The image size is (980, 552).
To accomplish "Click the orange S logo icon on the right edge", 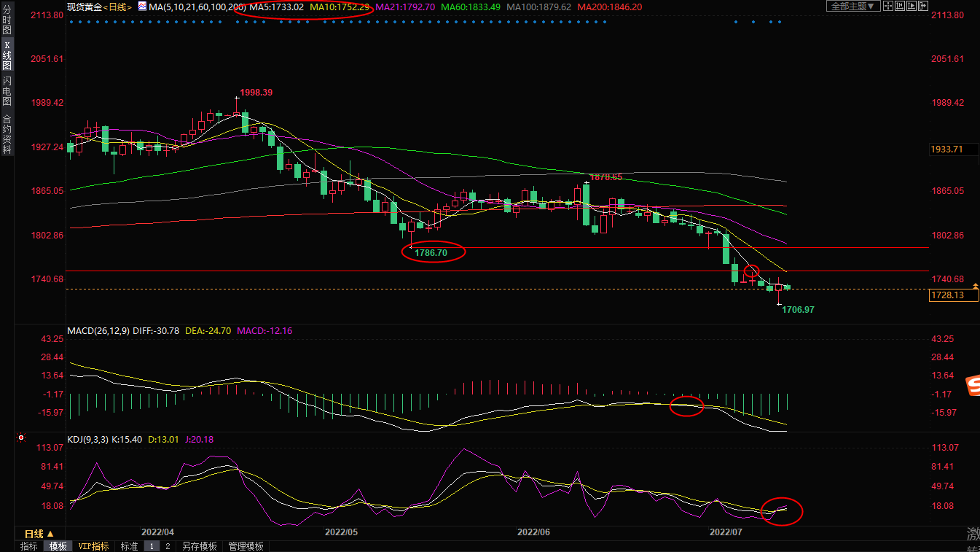I will click(973, 386).
